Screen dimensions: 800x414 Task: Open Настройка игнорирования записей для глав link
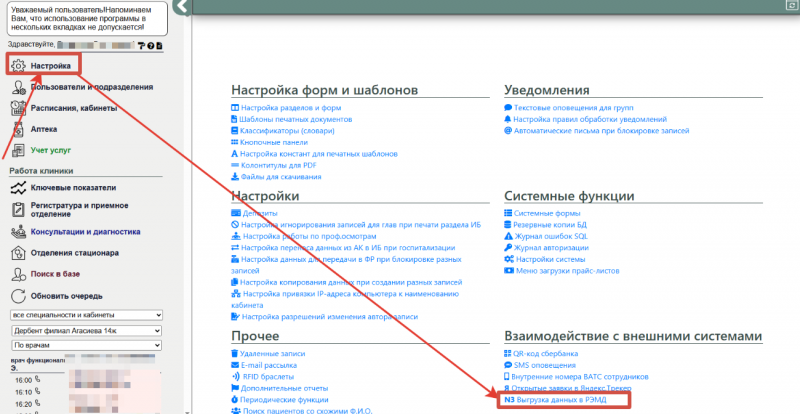pos(361,225)
